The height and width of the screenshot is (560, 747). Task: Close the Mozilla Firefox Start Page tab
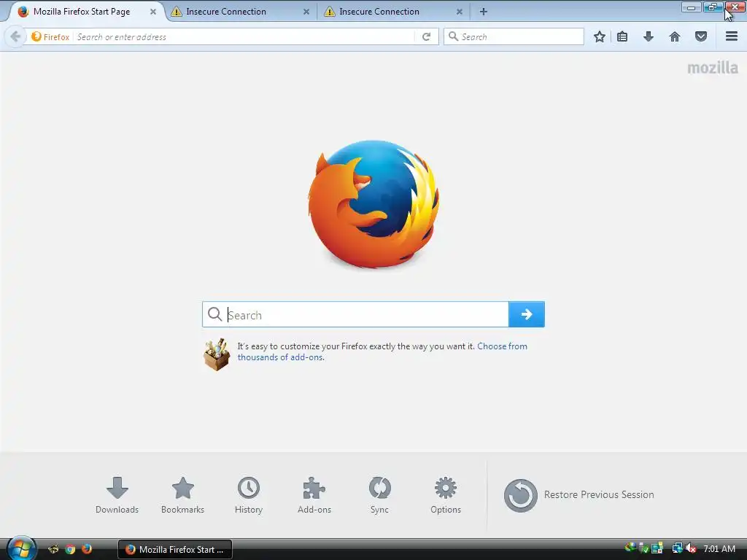click(x=153, y=12)
